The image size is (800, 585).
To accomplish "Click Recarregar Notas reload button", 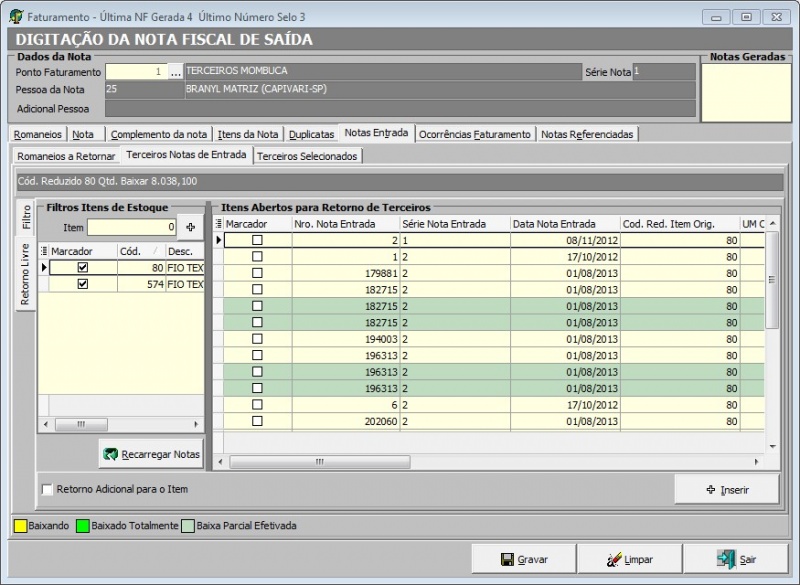I will tap(151, 454).
